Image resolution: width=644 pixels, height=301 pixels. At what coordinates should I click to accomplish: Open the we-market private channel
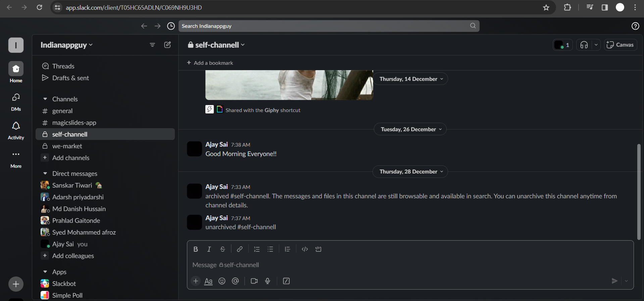click(105, 146)
